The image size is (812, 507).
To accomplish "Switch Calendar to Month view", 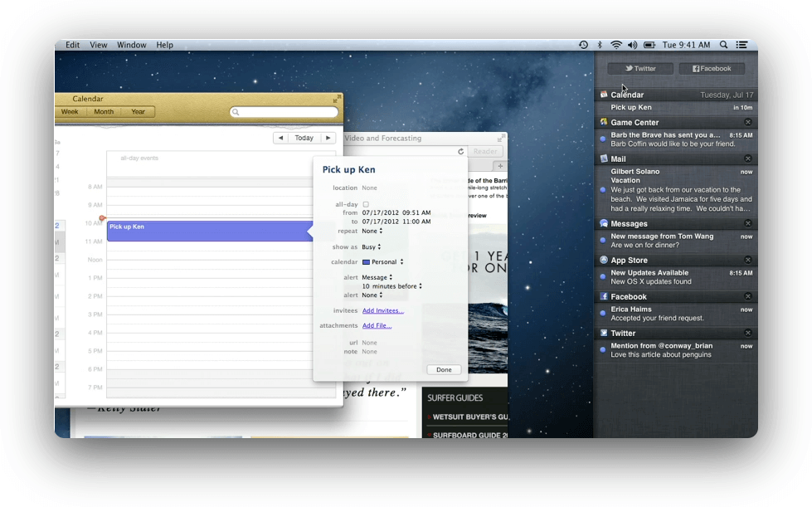I will coord(104,112).
